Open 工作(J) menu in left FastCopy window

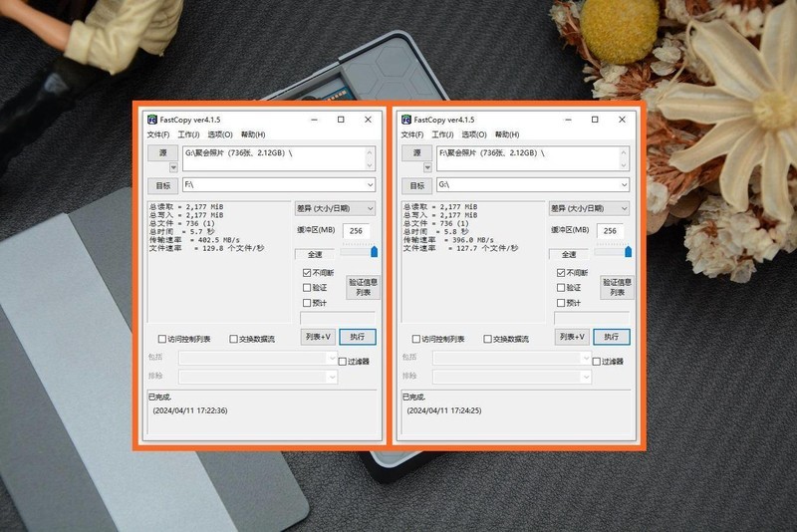tap(188, 134)
